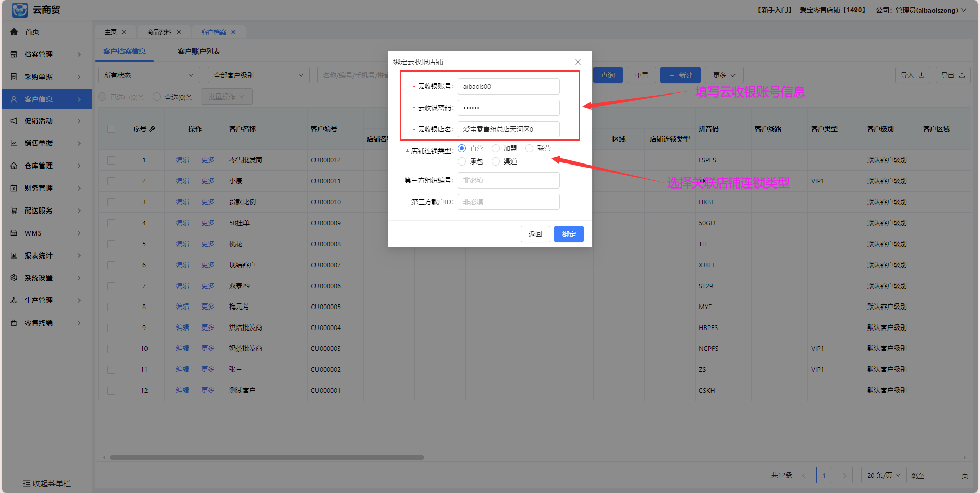Open the 批量操作 dropdown
This screenshot has height=493, width=980.
pyautogui.click(x=227, y=97)
